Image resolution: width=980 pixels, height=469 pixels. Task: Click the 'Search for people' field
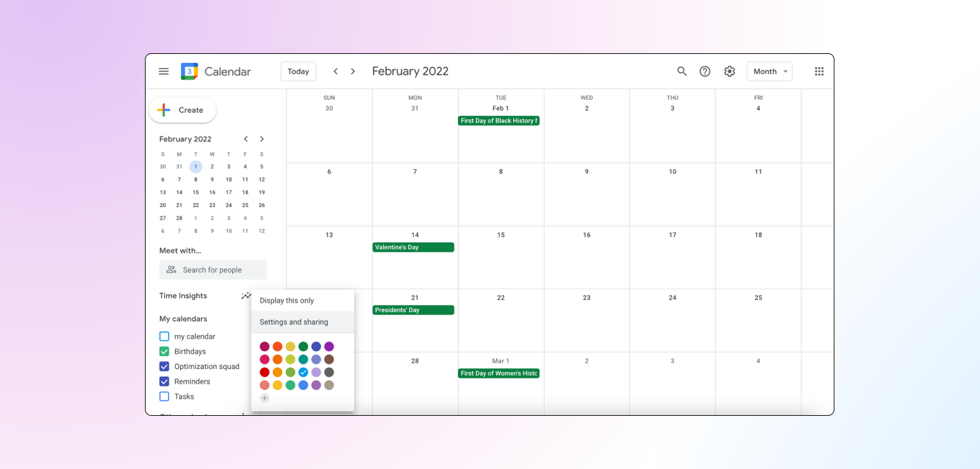pyautogui.click(x=213, y=270)
